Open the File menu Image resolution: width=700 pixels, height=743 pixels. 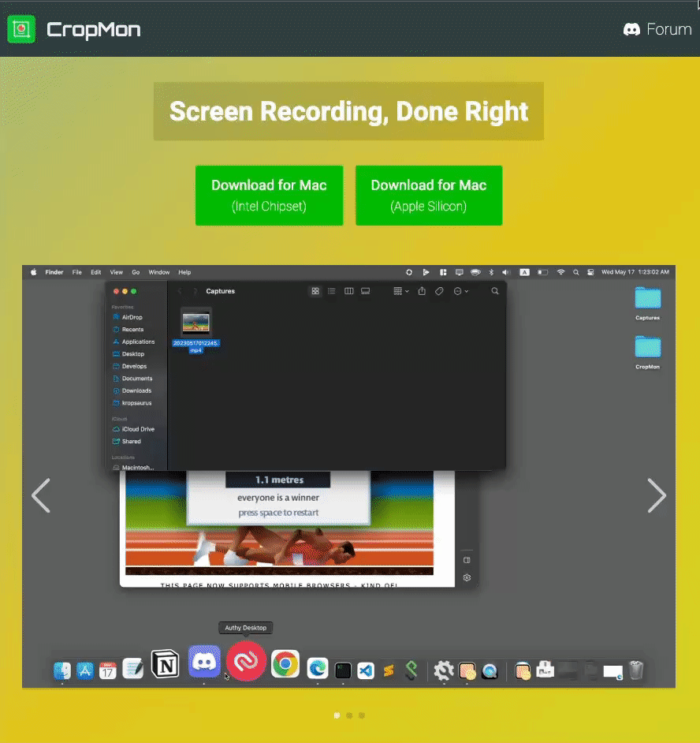pyautogui.click(x=76, y=272)
